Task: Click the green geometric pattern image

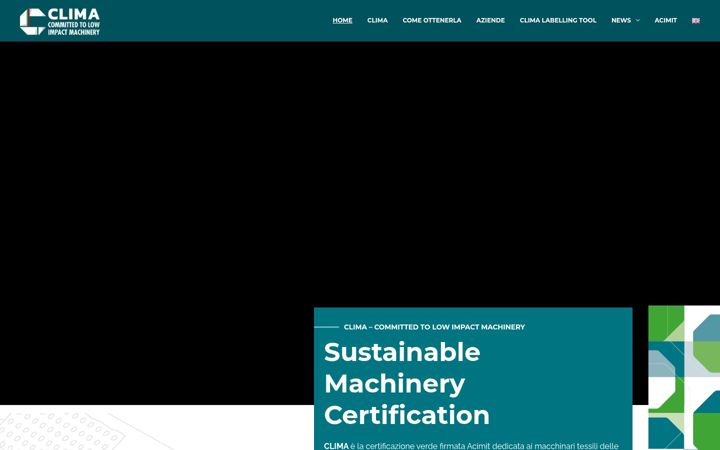Action: [x=684, y=377]
